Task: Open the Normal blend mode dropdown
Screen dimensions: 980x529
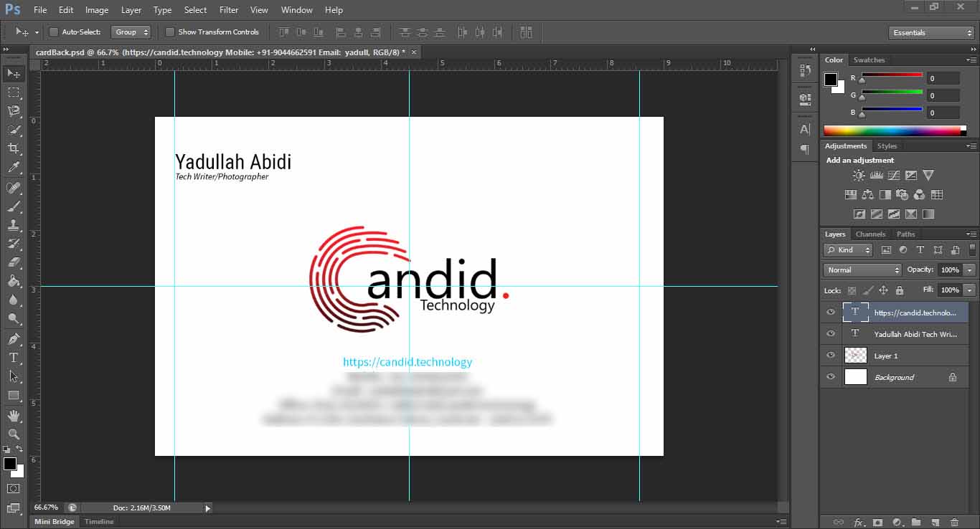Action: pyautogui.click(x=862, y=270)
